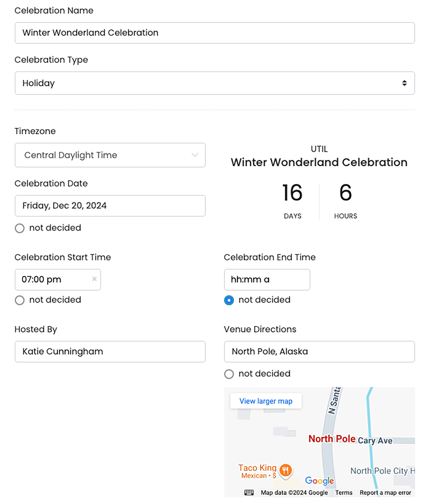Open the map Terms link
The height and width of the screenshot is (504, 431).
[x=344, y=492]
